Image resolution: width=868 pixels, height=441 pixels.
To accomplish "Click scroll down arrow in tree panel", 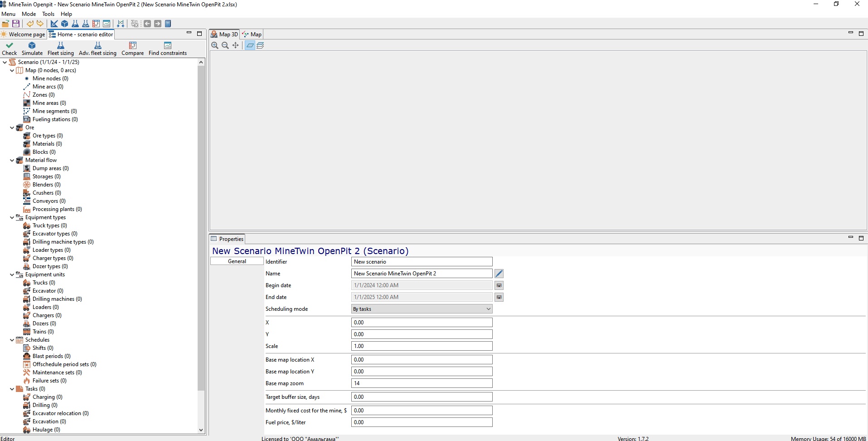I will point(201,430).
